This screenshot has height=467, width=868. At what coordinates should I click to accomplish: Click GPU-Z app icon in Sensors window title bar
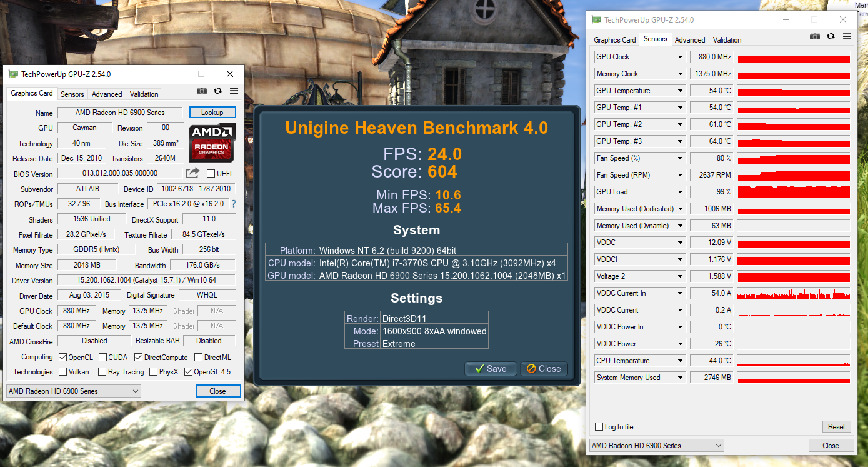tap(597, 20)
